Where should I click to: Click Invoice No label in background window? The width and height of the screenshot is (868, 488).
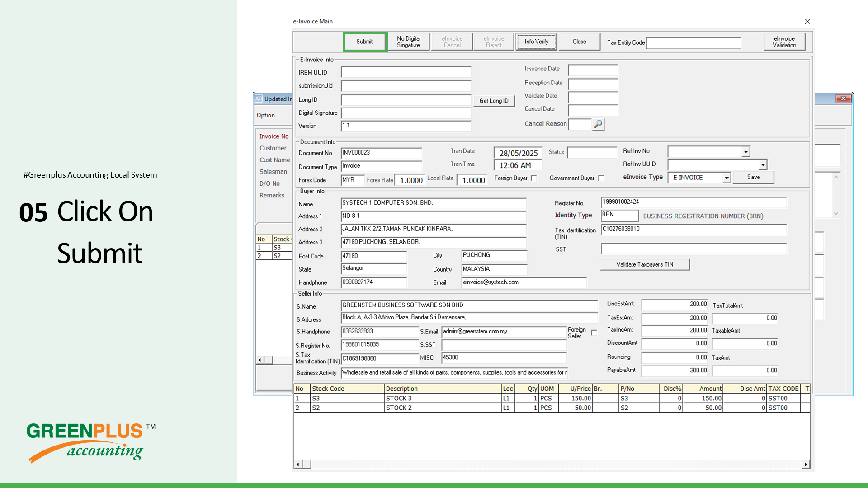(x=274, y=136)
